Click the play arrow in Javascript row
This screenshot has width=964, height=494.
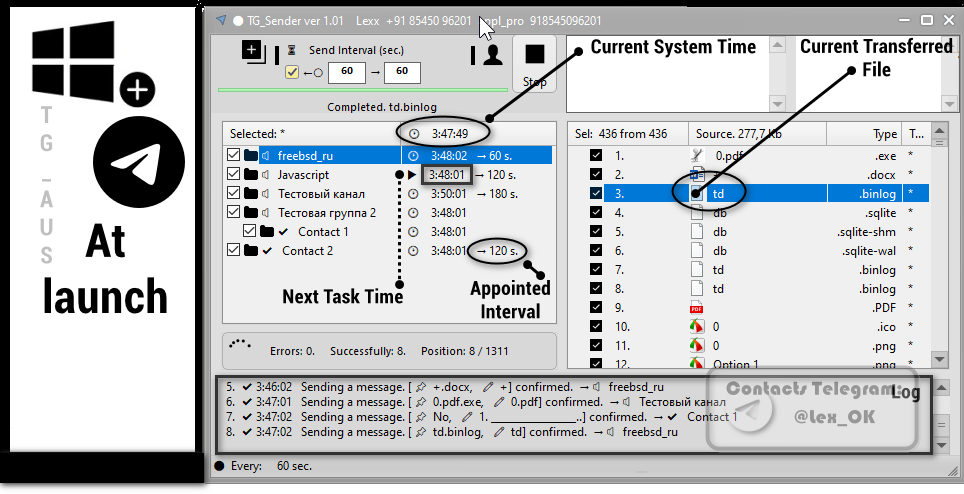pyautogui.click(x=413, y=174)
